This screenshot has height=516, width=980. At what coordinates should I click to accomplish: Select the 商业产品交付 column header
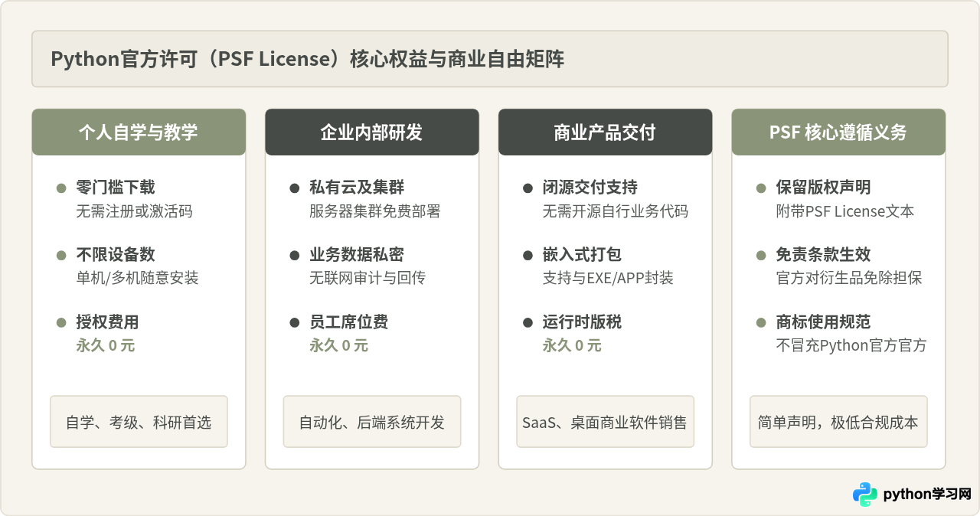pyautogui.click(x=605, y=132)
